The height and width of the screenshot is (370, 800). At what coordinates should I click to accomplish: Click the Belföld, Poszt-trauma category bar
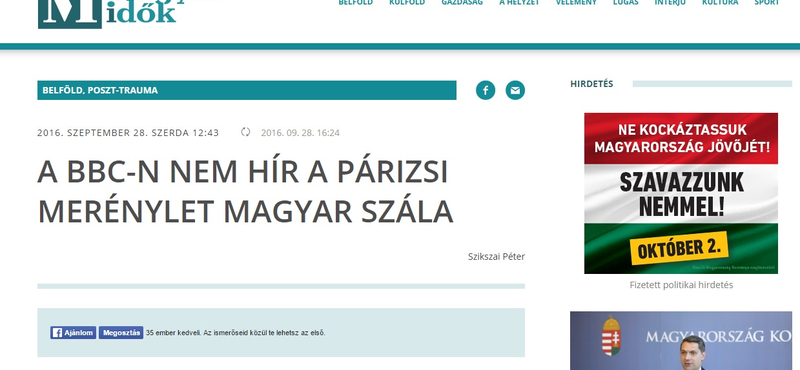click(246, 90)
